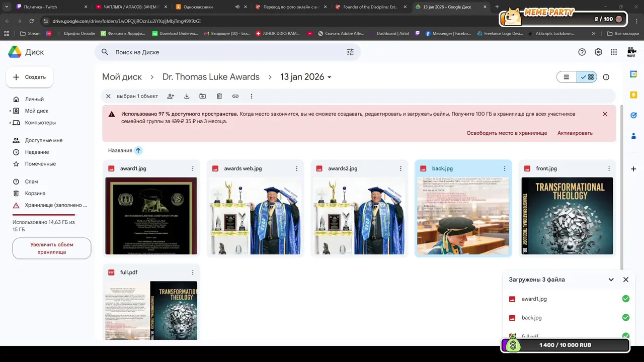Open storage full warning item

(x=50, y=205)
